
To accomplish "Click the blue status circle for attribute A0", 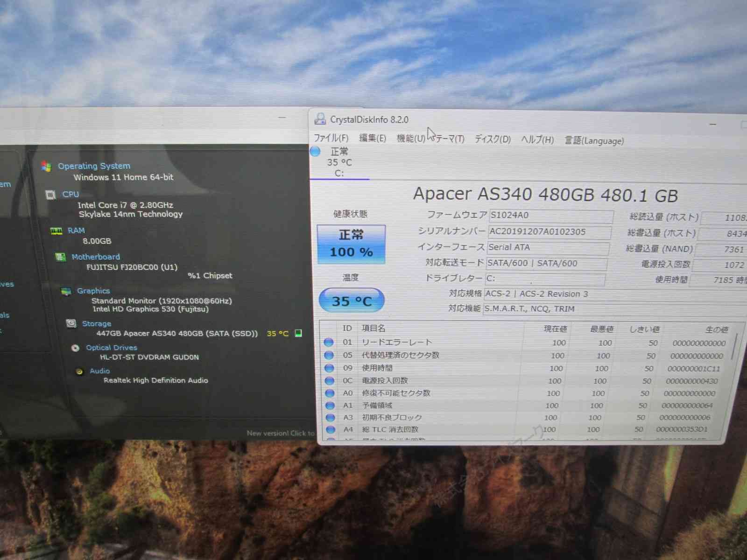I will (x=330, y=393).
